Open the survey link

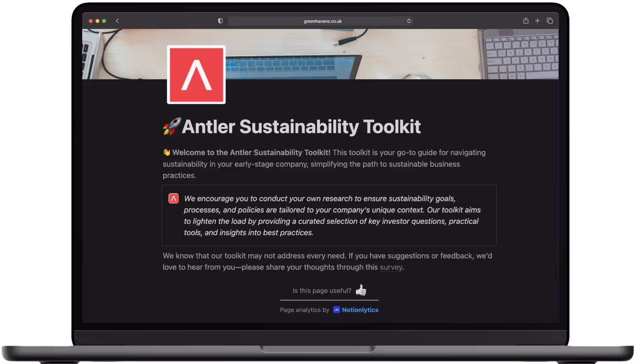pyautogui.click(x=391, y=267)
